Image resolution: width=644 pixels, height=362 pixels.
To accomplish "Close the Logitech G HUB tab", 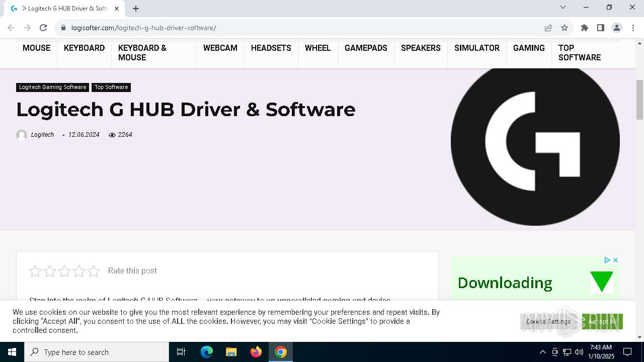I will coord(117,9).
